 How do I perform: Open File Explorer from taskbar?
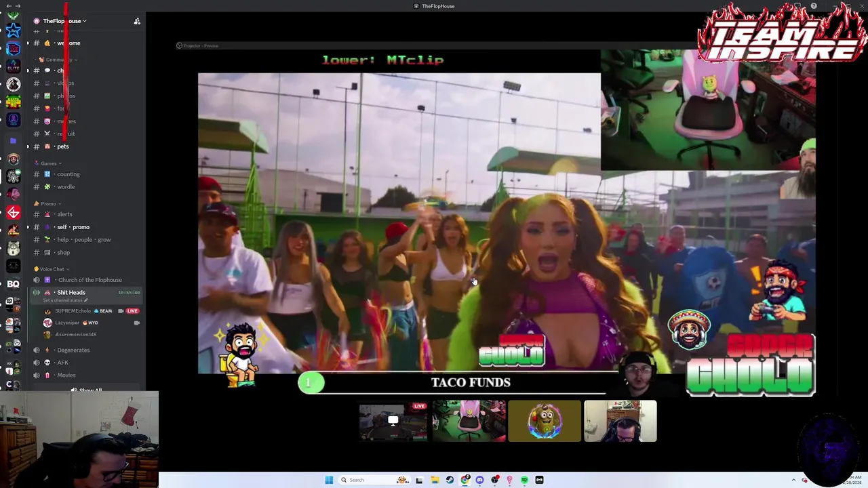coord(435,480)
